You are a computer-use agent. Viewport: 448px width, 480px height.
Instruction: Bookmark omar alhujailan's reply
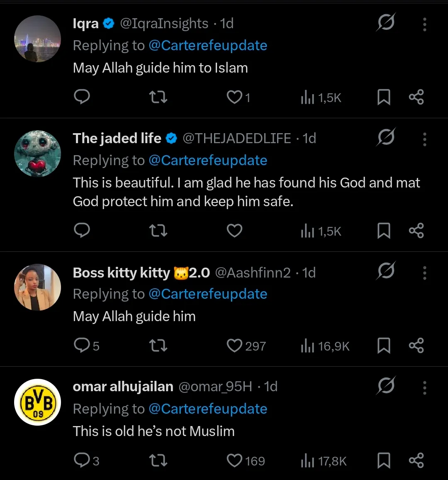[x=384, y=461]
